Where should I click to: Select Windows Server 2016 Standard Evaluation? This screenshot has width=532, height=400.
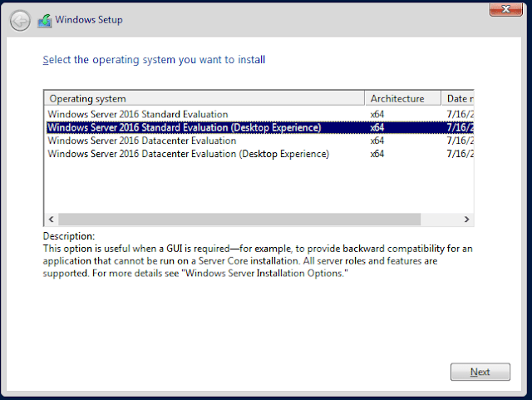(x=138, y=114)
